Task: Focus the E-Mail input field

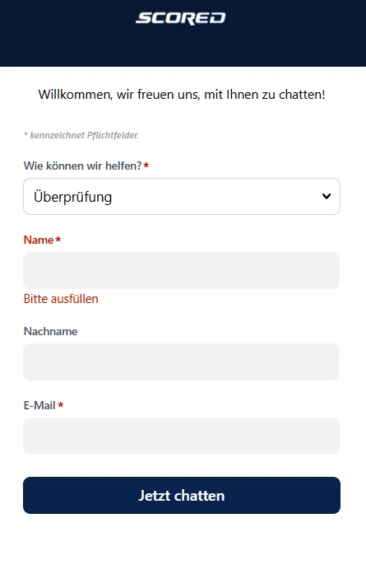Action: pos(181,436)
